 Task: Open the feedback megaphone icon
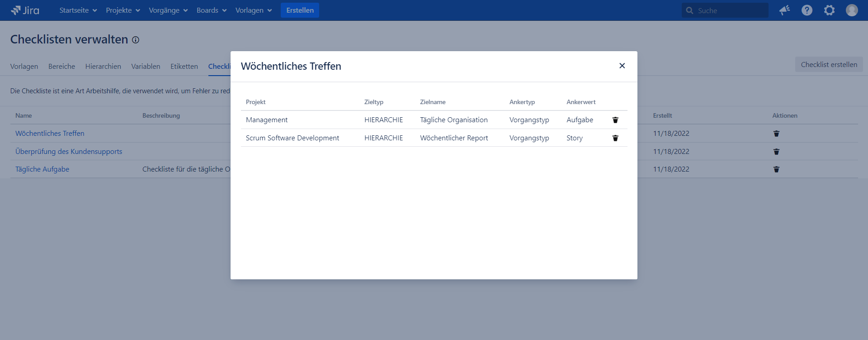pos(784,10)
